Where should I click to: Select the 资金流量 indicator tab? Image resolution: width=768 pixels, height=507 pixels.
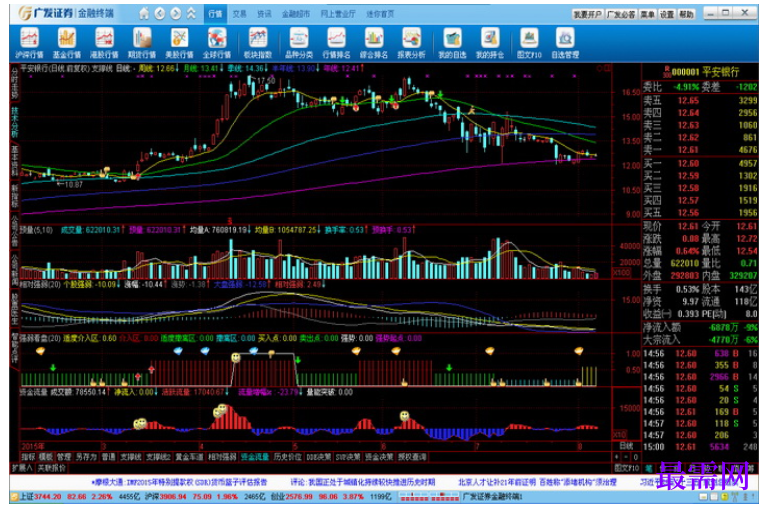pos(254,457)
